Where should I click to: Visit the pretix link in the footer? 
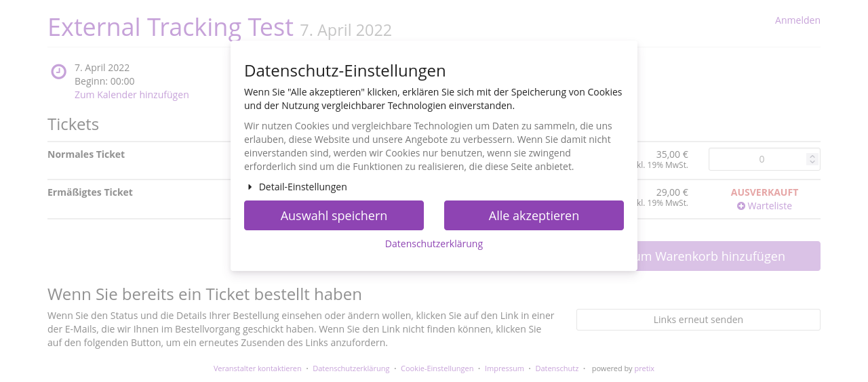coord(644,368)
